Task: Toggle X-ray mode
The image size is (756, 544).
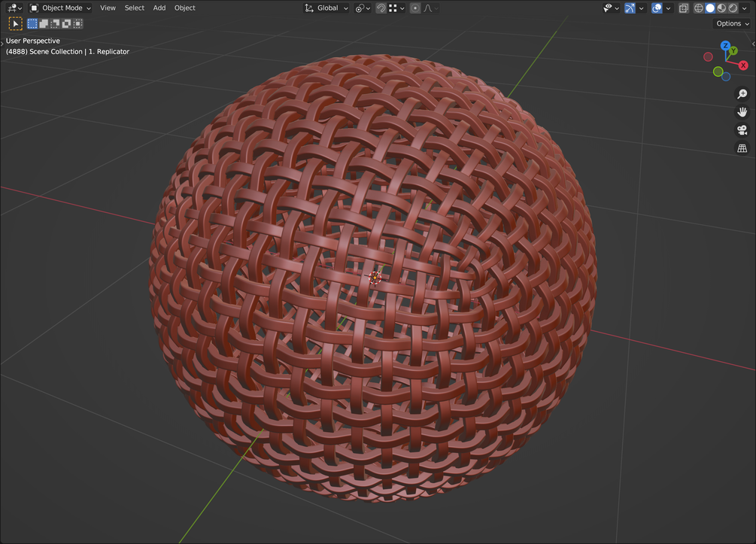Action: point(684,8)
